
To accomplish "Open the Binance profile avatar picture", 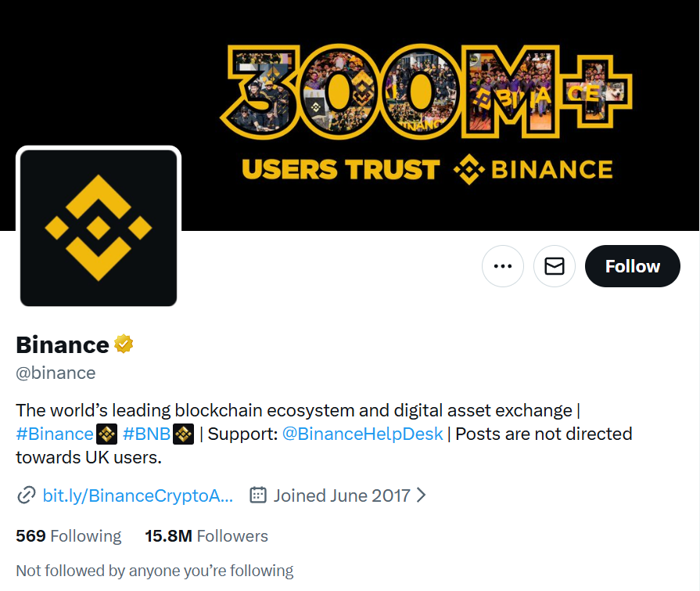I will pyautogui.click(x=99, y=228).
